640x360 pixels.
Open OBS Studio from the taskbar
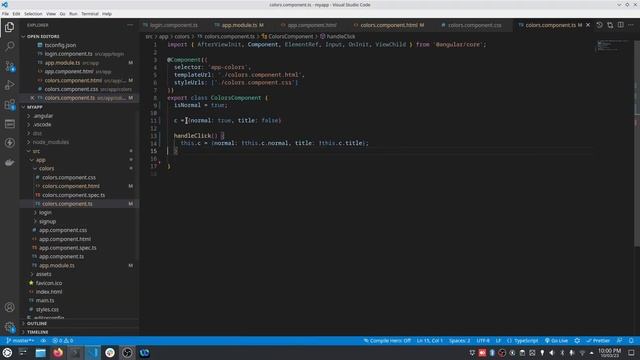coord(127,353)
